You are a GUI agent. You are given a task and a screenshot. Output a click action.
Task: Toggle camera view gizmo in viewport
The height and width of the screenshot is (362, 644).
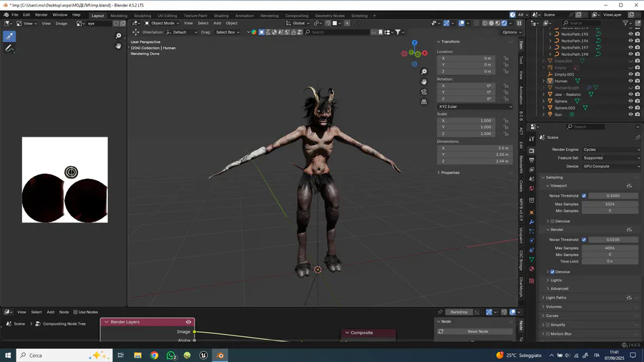tap(424, 92)
